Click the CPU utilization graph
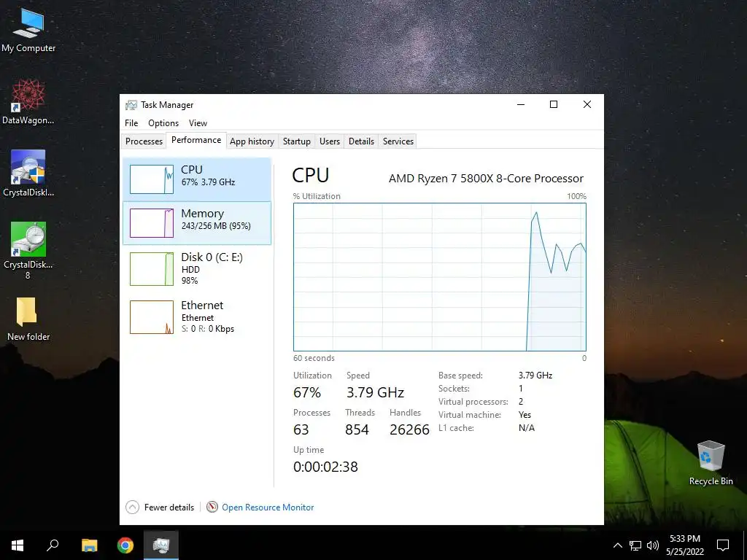Image resolution: width=747 pixels, height=560 pixels. point(440,277)
